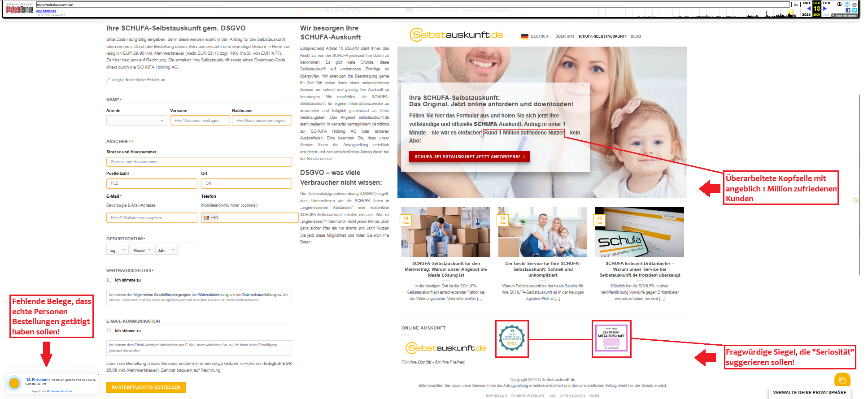Open the Datenschutzerklärung link in consent text

259,295
